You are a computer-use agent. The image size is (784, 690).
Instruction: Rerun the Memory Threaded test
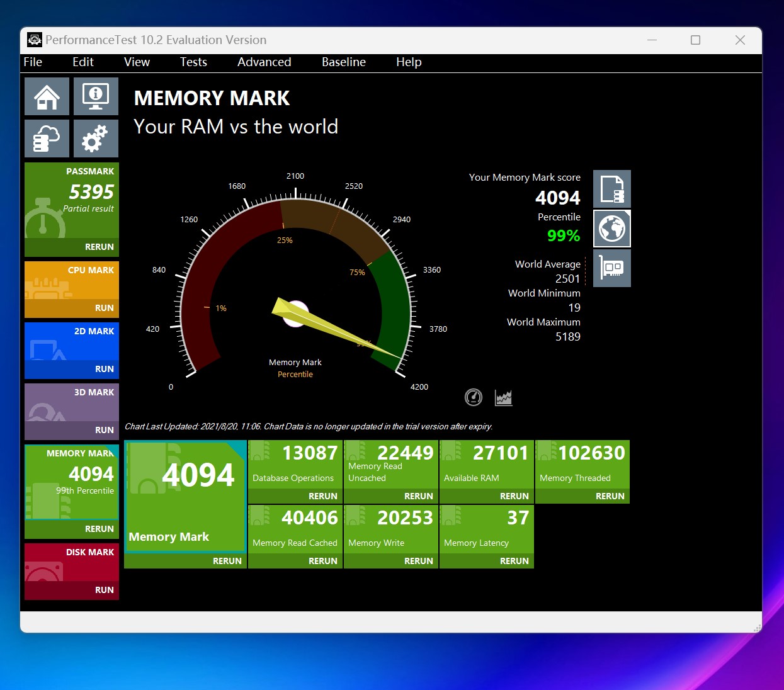click(x=610, y=496)
